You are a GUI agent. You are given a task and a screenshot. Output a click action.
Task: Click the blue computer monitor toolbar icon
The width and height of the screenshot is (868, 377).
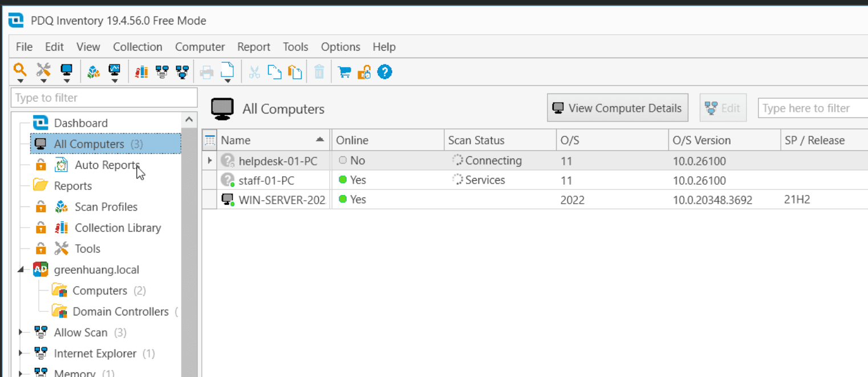click(67, 71)
